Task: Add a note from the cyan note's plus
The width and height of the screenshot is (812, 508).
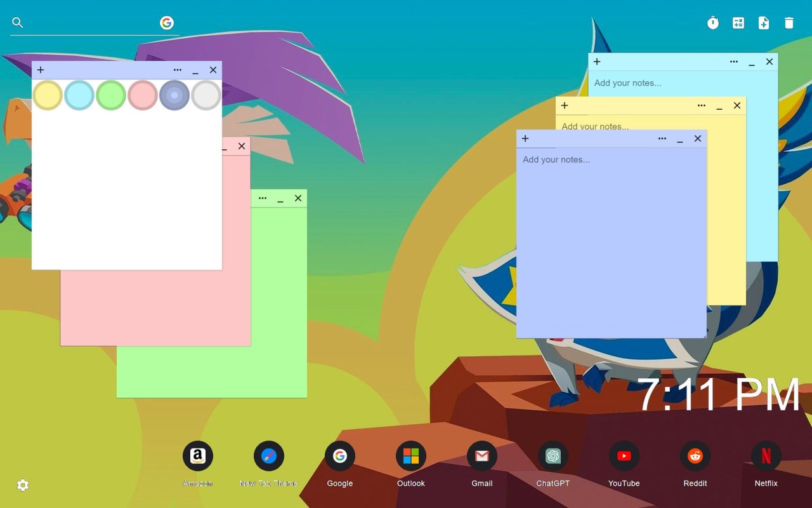Action: point(597,62)
